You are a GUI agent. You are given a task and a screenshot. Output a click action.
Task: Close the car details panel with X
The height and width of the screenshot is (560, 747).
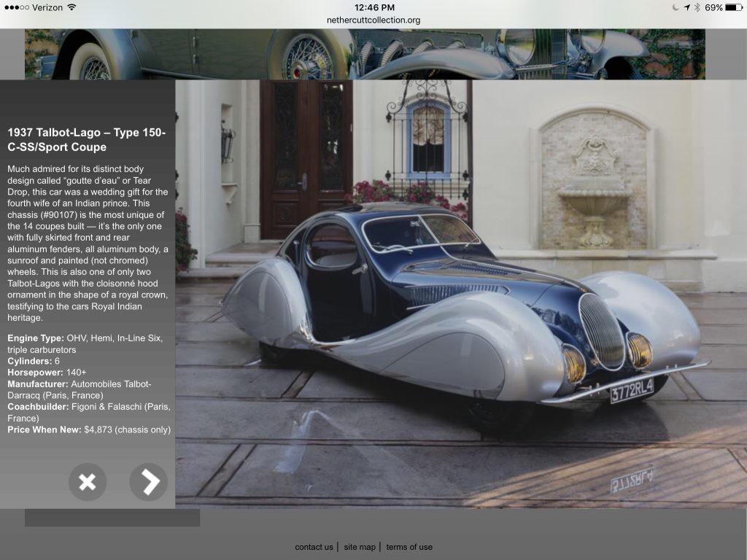(x=88, y=482)
